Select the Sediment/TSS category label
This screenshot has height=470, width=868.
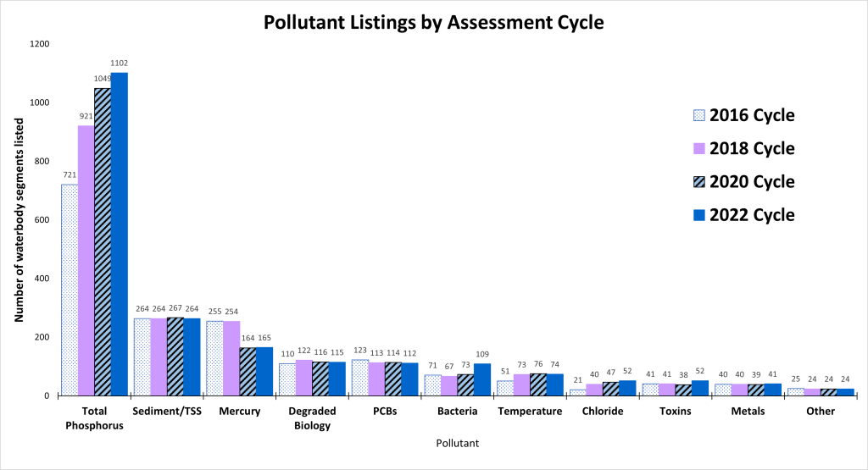pos(167,412)
